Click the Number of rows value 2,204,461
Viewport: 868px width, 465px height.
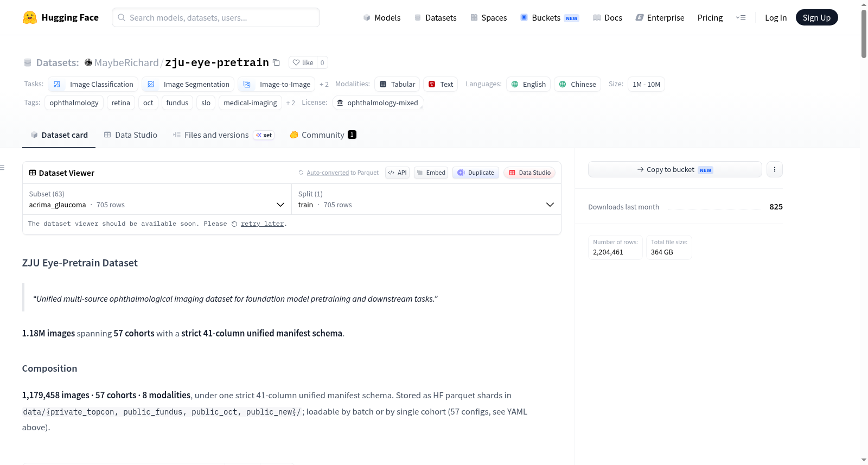[x=608, y=252]
